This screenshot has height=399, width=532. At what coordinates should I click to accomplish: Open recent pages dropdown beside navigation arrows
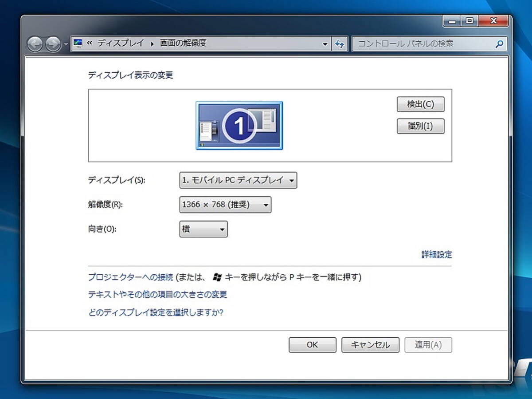pos(66,44)
